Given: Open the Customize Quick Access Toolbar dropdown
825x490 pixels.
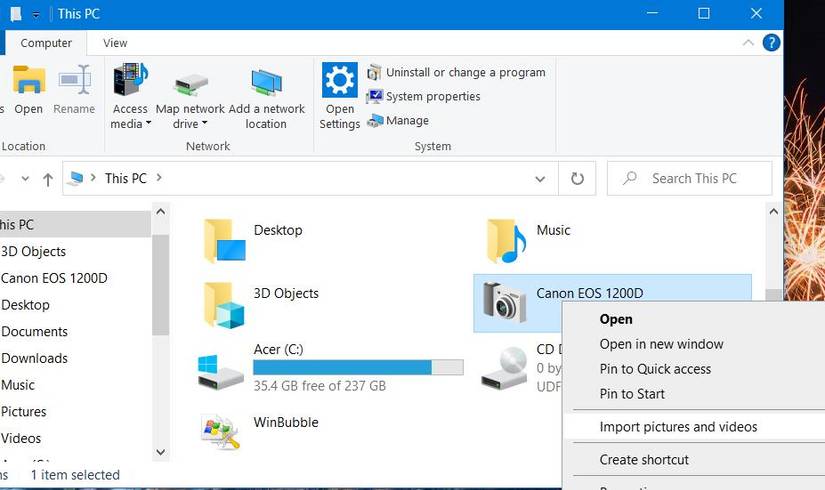Looking at the screenshot, I should [x=36, y=15].
